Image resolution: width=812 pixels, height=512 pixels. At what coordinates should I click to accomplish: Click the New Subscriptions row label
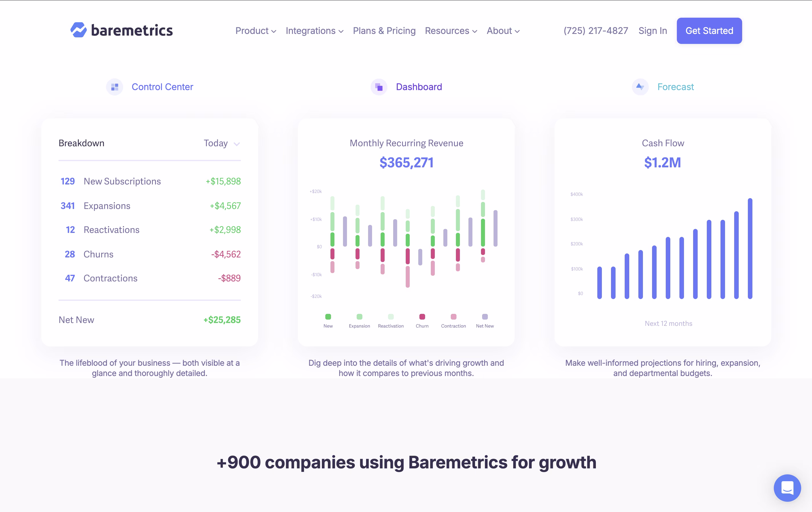pyautogui.click(x=122, y=181)
